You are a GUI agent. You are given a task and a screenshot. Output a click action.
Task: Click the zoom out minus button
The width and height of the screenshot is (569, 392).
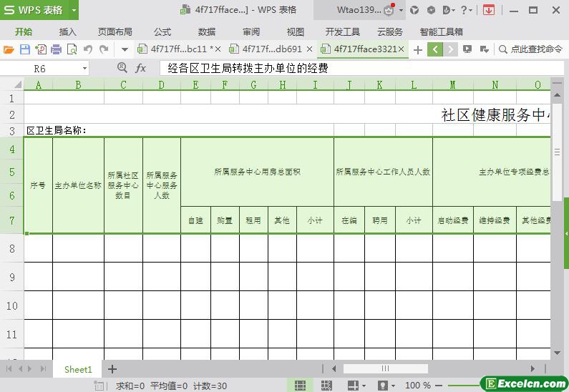tap(438, 386)
